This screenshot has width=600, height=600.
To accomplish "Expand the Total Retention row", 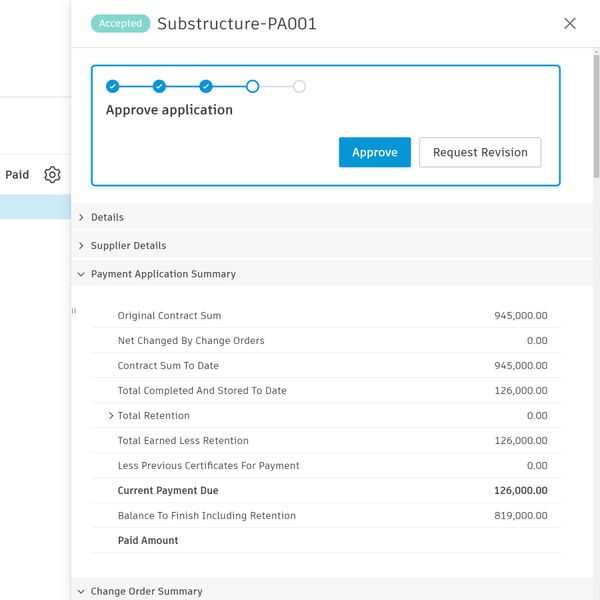I will (111, 416).
